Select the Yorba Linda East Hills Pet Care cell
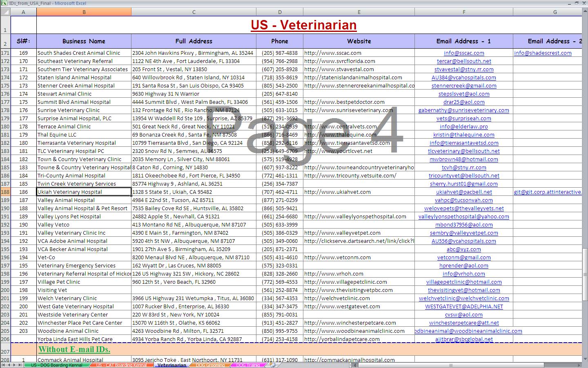Image resolution: width=588 pixels, height=368 pixels. [84, 339]
